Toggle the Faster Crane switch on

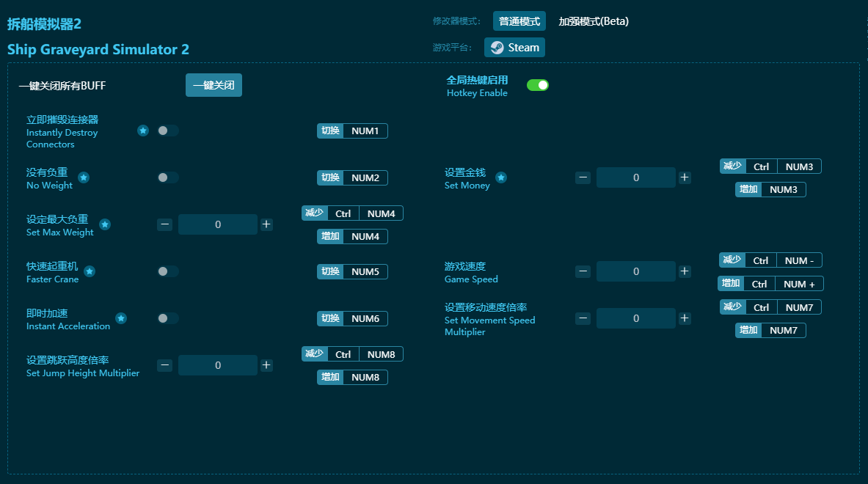click(x=167, y=271)
